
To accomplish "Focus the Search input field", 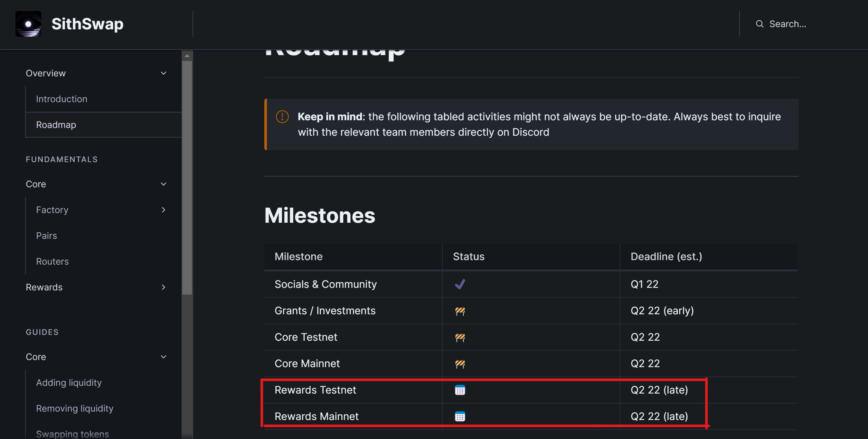I will pos(788,24).
